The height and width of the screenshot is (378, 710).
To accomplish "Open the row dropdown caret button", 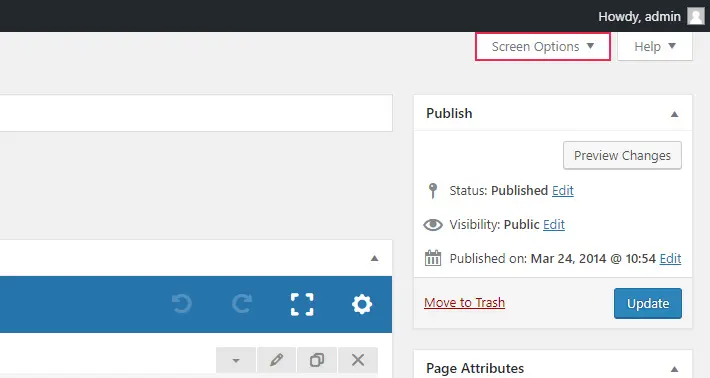I will point(236,360).
